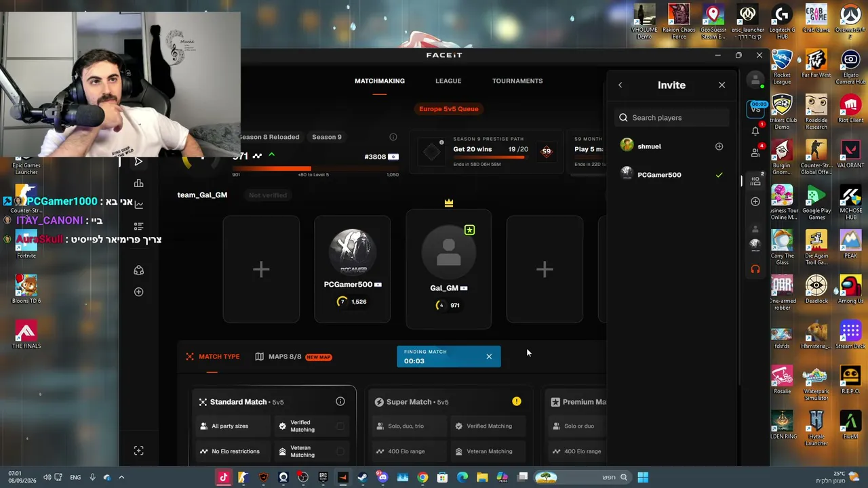Select the Season 8 Reloaded tab
The width and height of the screenshot is (868, 488).
tap(269, 137)
